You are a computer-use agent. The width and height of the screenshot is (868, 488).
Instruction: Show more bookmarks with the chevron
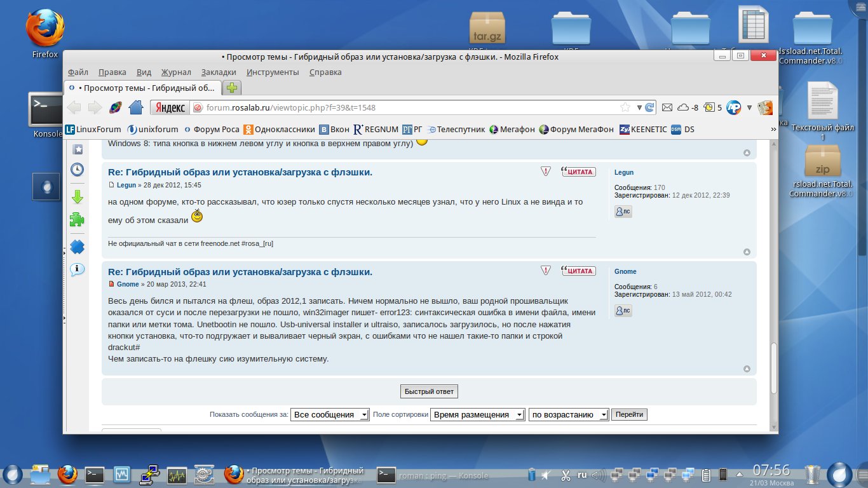773,129
